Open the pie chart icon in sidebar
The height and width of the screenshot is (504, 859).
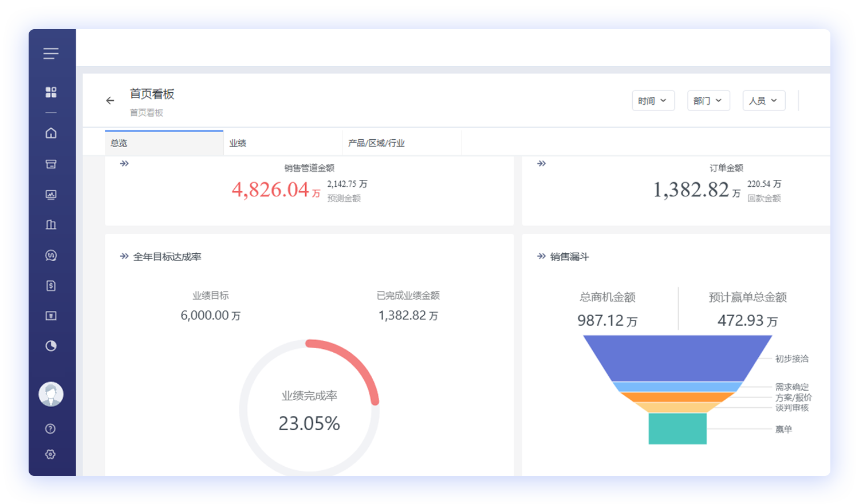point(51,346)
